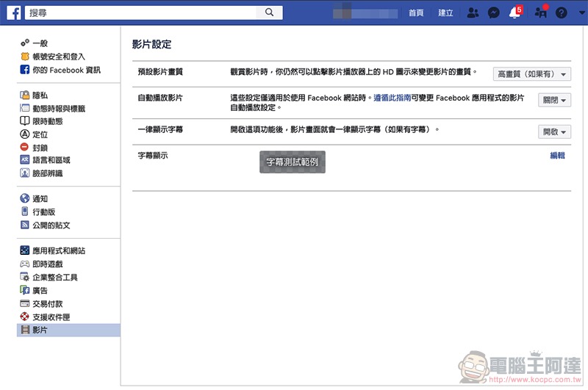The width and height of the screenshot is (588, 390).
Task: Click the 字幕測試範例 caption preview
Action: pos(292,162)
